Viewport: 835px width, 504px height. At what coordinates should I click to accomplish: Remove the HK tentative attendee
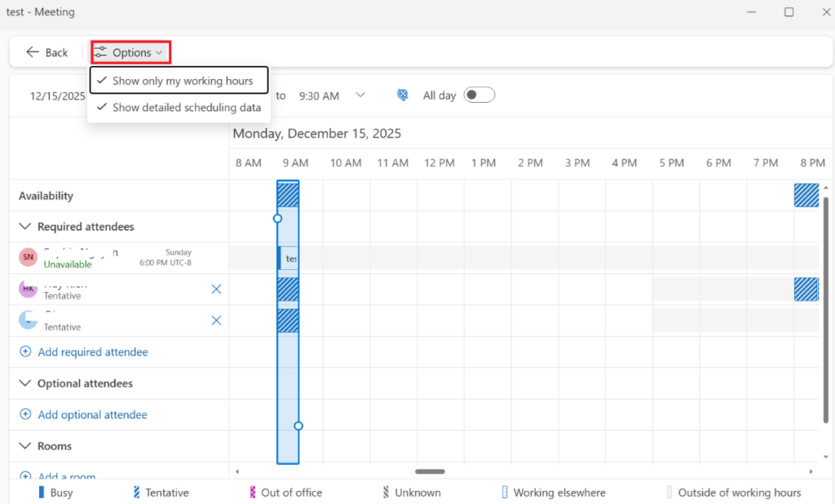coord(216,290)
